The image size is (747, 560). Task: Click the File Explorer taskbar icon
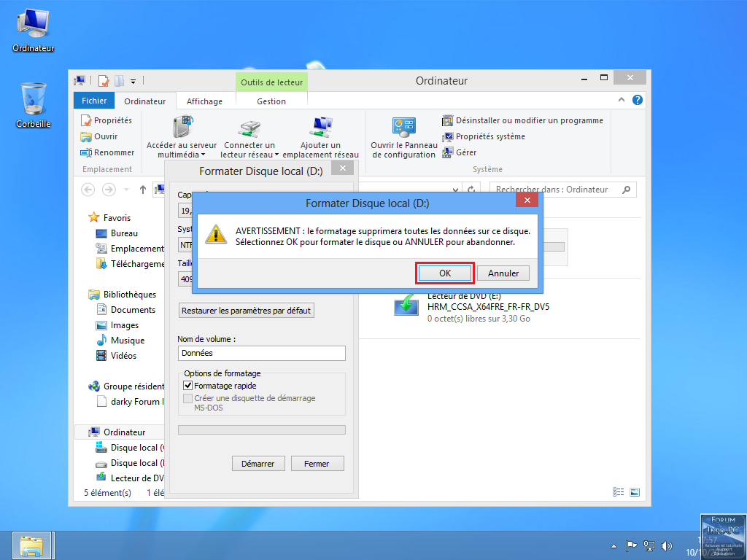[32, 545]
